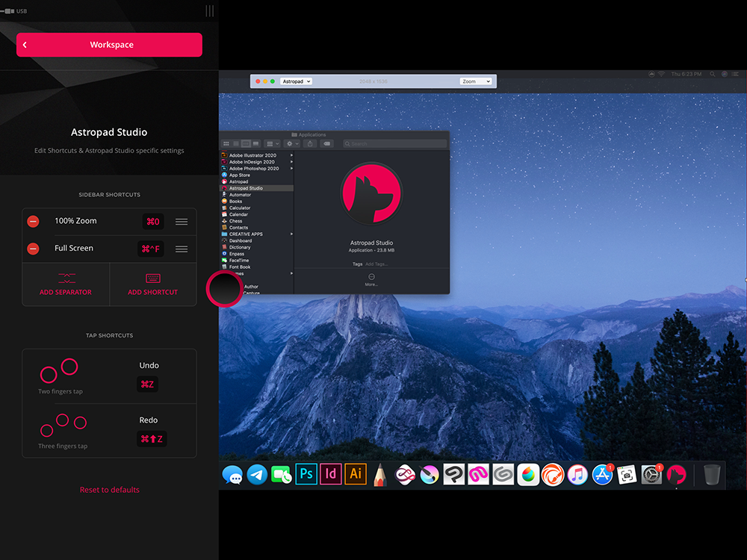Expand CREATIVE APPS folder arrow
The height and width of the screenshot is (560, 747).
pos(291,234)
